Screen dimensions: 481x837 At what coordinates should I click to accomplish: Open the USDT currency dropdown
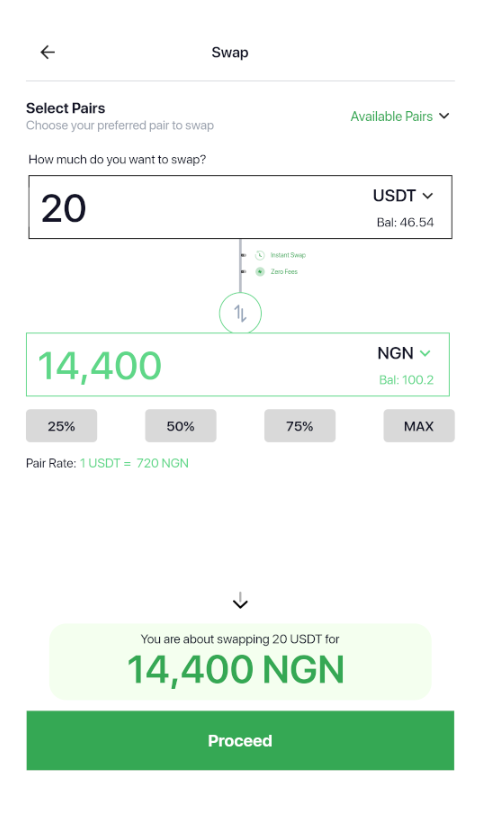click(x=403, y=196)
